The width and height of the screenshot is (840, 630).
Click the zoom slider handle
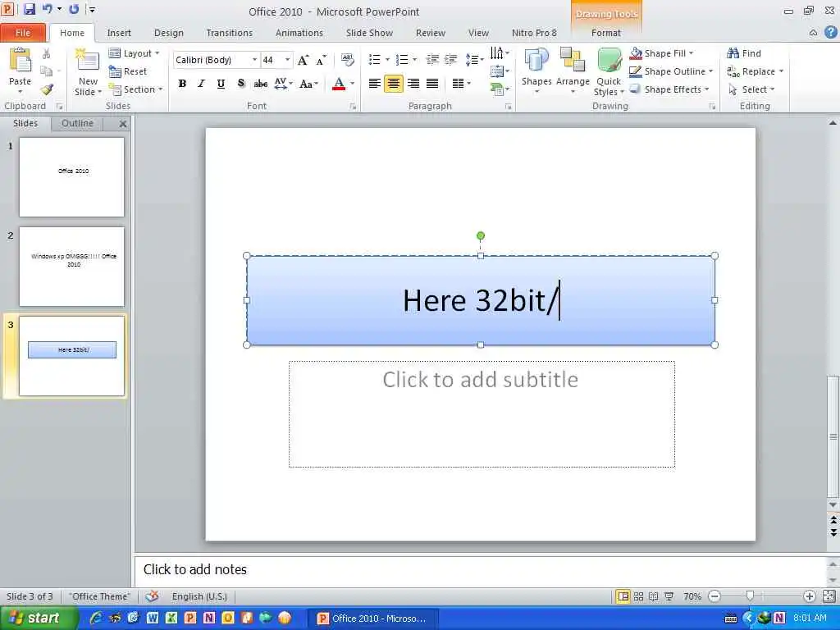750,596
